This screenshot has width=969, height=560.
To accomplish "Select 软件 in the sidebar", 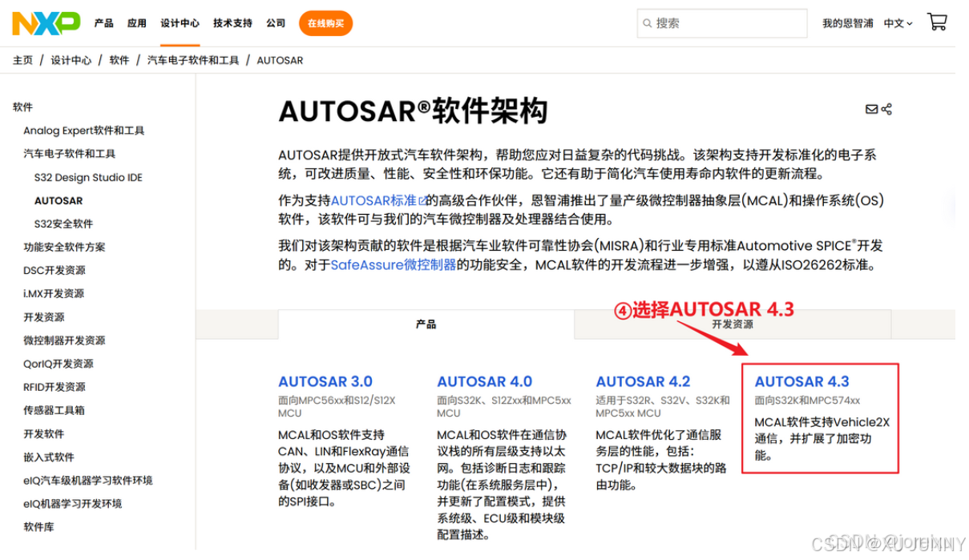I will (x=22, y=107).
